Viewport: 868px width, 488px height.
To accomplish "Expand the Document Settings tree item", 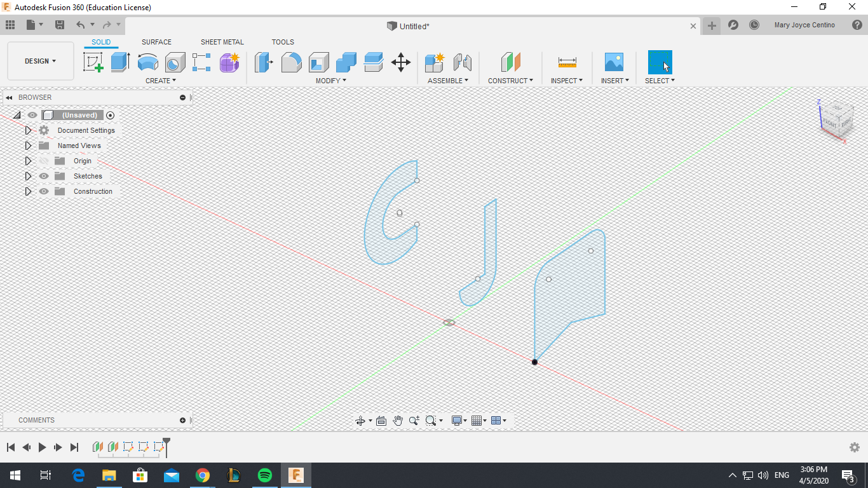I will point(28,130).
